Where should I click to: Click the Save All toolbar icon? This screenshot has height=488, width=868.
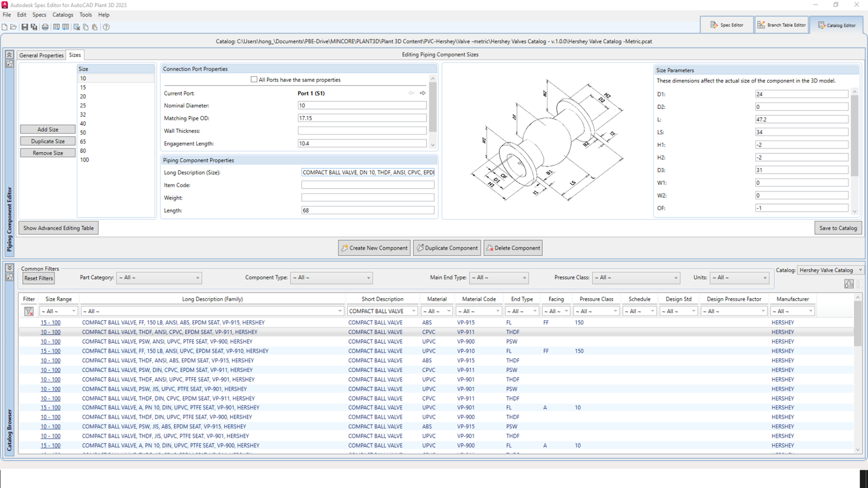(34, 27)
